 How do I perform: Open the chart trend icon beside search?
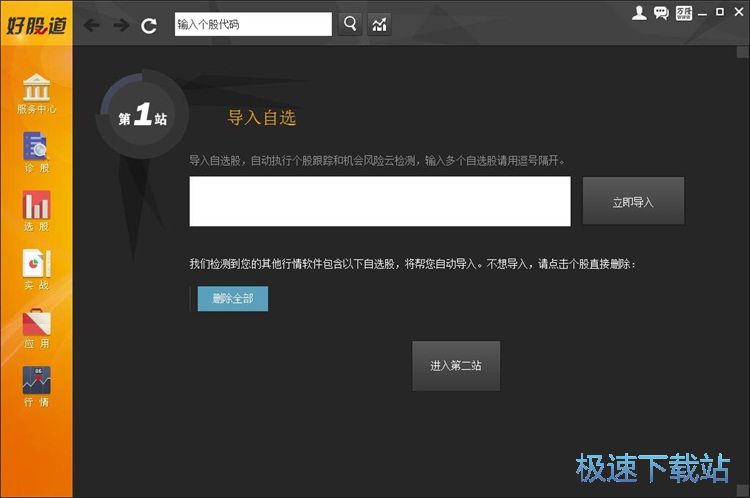[379, 24]
